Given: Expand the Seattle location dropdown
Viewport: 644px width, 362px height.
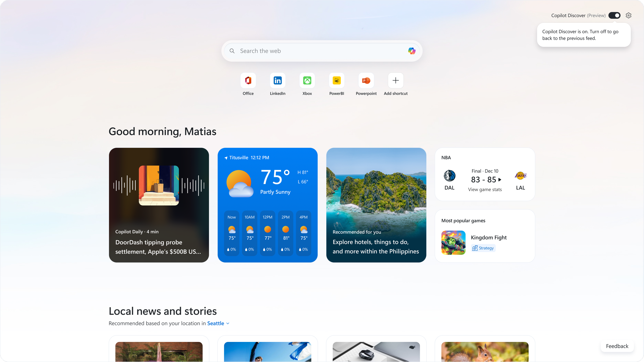Looking at the screenshot, I should tap(228, 324).
